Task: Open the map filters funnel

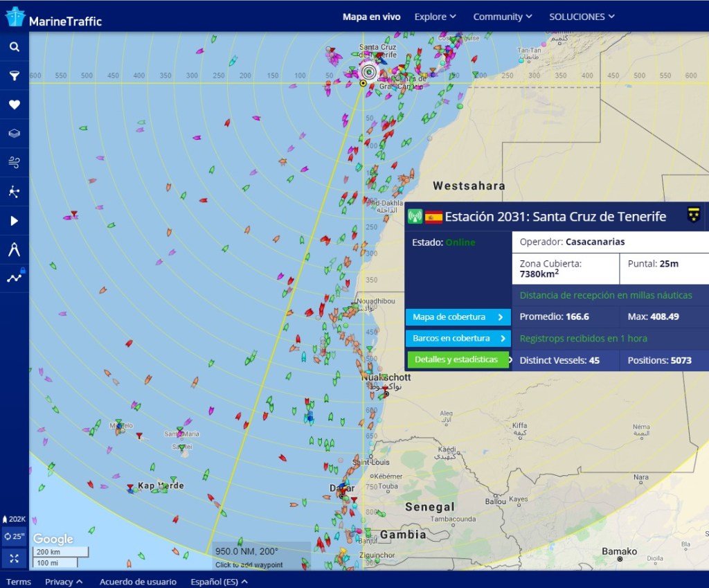Action: point(15,76)
